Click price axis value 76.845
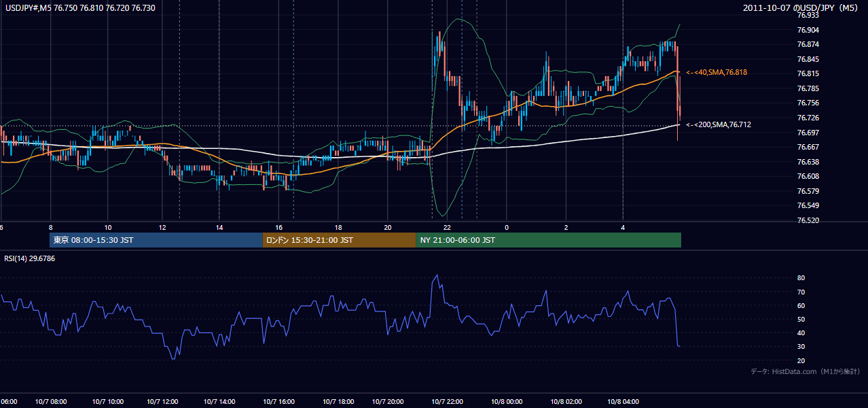The height and width of the screenshot is (408, 868). coord(808,59)
